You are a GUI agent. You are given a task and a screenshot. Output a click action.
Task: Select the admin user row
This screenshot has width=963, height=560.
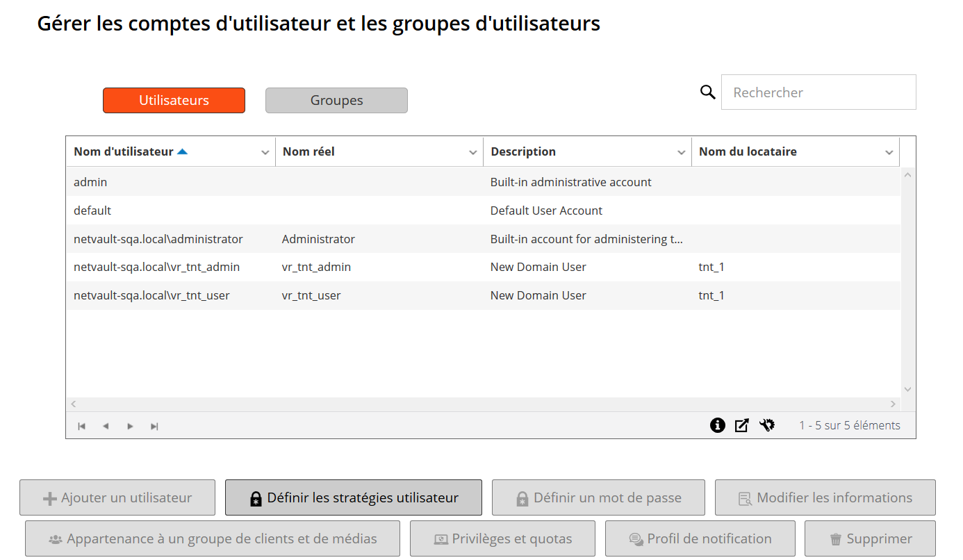pos(278,182)
